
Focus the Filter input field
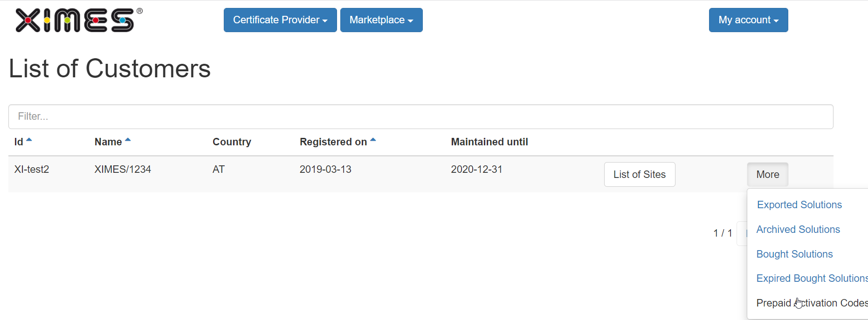click(x=421, y=116)
